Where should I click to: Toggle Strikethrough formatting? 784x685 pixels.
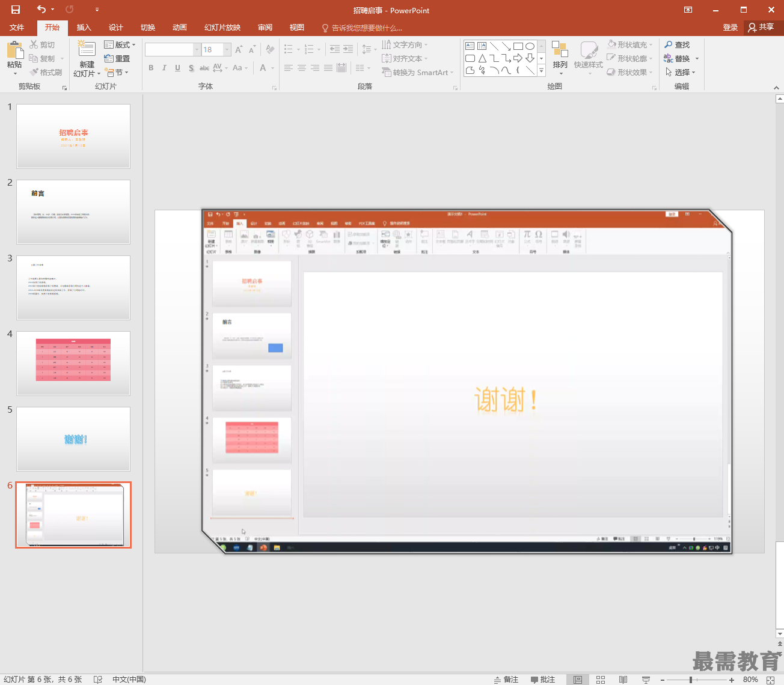pos(204,68)
